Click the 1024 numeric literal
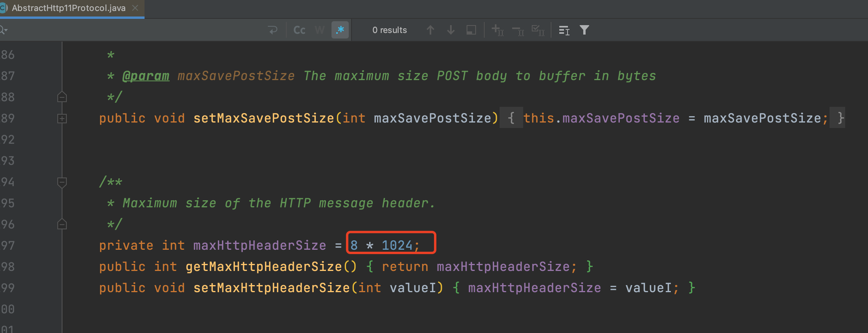 coord(397,245)
